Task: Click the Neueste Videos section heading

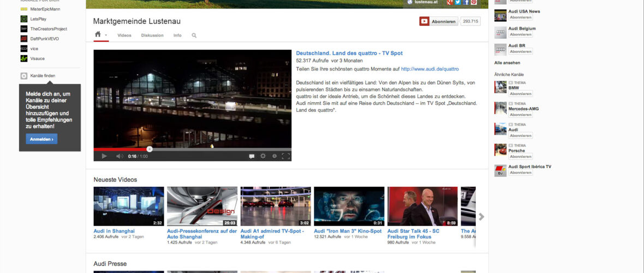Action: coord(115,180)
